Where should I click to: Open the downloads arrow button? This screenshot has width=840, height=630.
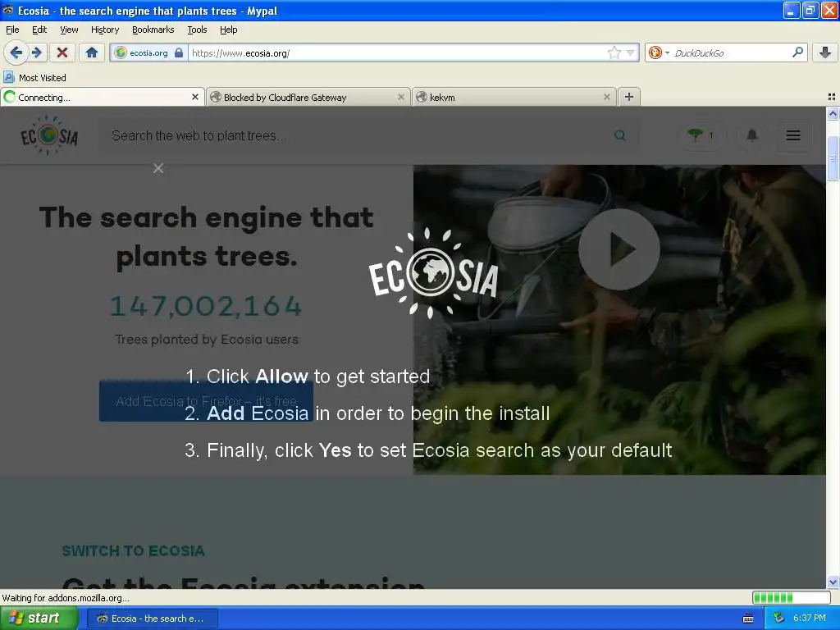pyautogui.click(x=825, y=52)
